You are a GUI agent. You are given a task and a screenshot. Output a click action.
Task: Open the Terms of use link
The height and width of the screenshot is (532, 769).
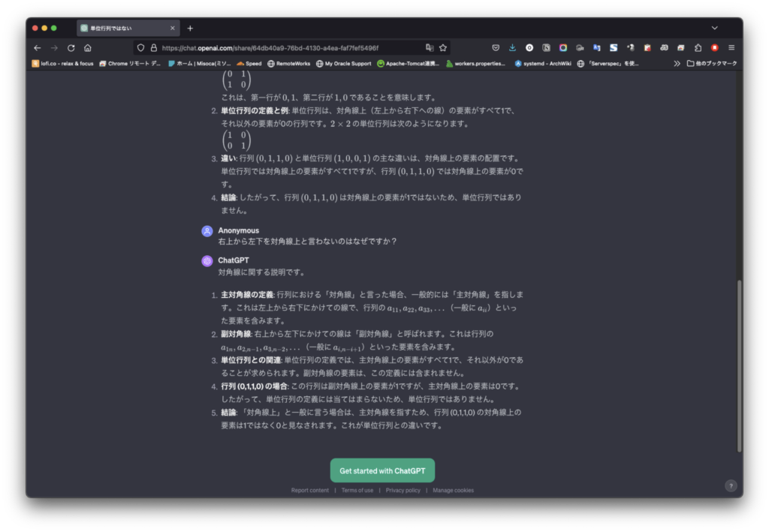coord(357,490)
